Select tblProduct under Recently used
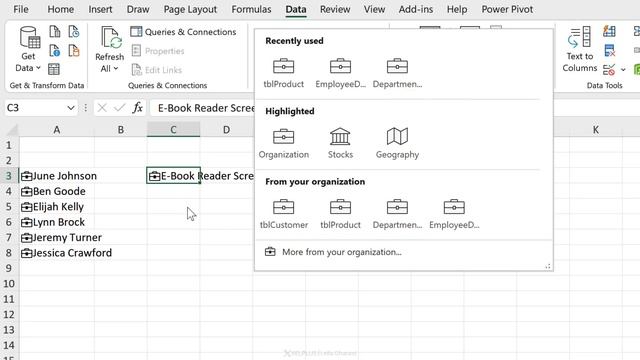 click(x=284, y=73)
